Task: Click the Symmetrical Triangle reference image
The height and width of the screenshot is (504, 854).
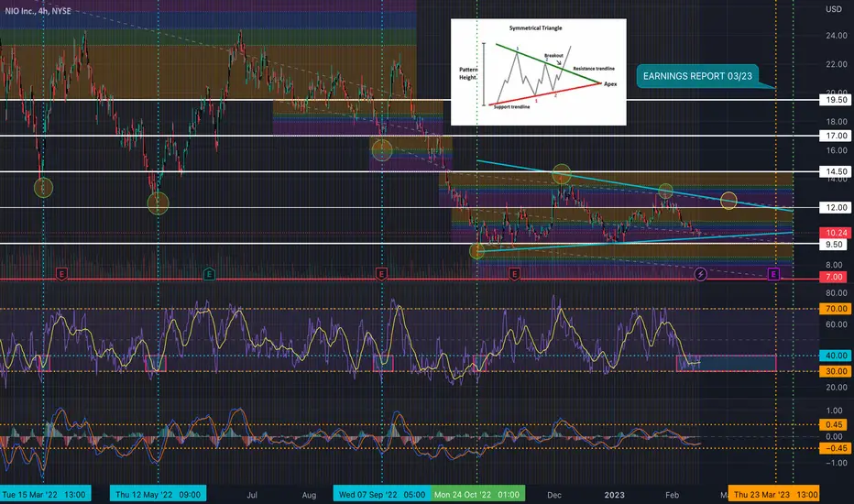Action: coord(538,71)
